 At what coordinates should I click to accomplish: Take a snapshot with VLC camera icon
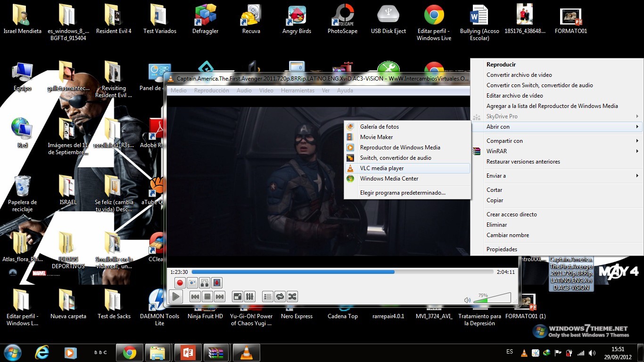pos(192,283)
